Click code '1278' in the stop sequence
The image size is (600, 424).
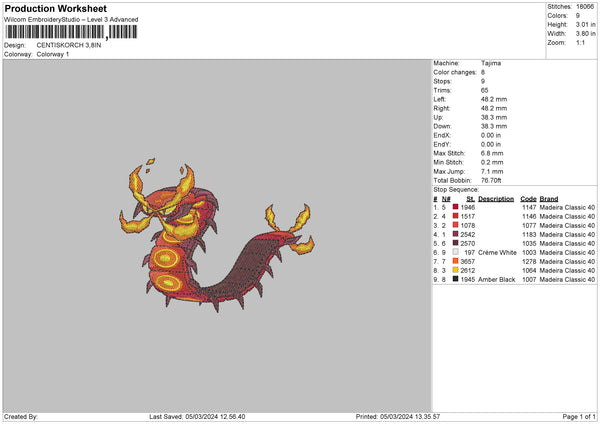point(529,261)
